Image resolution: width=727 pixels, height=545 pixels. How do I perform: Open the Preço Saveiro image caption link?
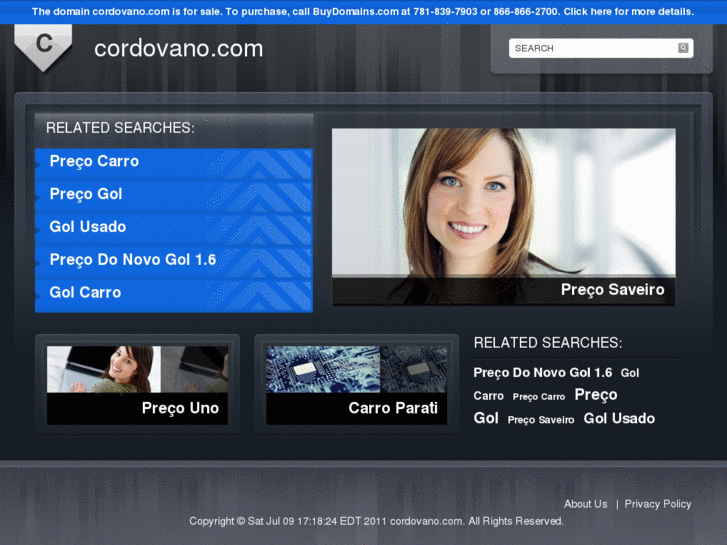click(x=612, y=289)
